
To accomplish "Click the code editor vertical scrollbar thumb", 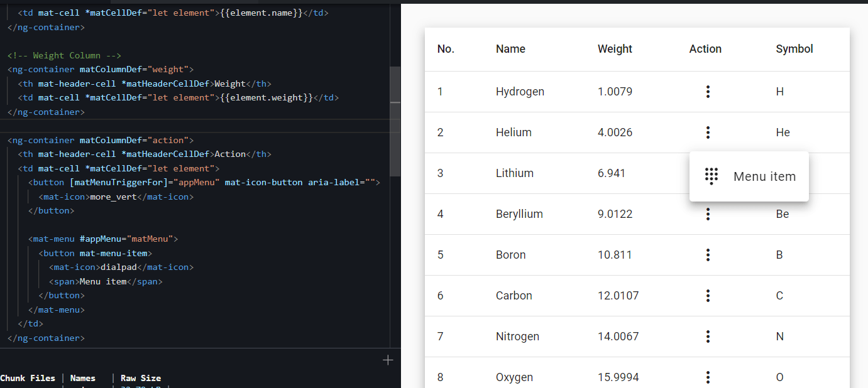I will 395,119.
